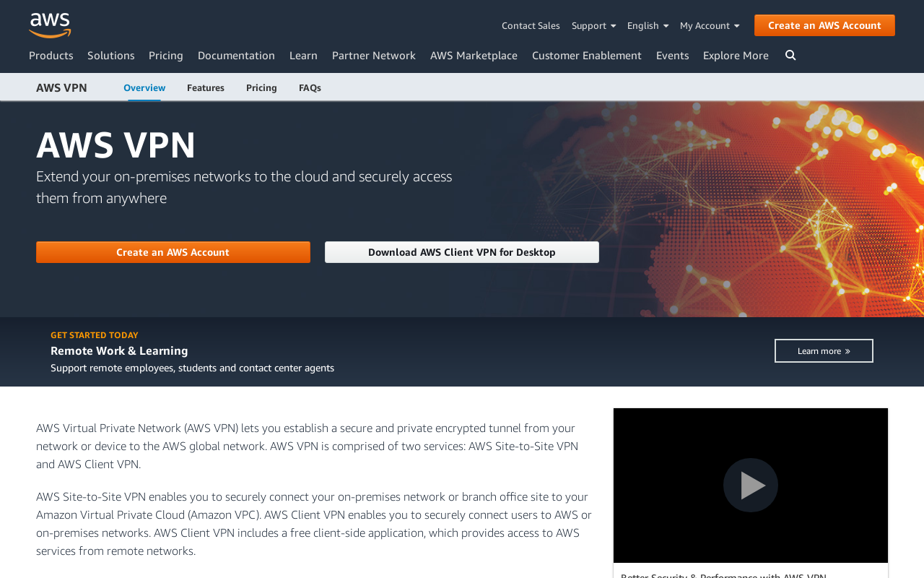This screenshot has height=578, width=924.
Task: Click Download AWS Client VPN for Desktop
Action: pos(462,252)
